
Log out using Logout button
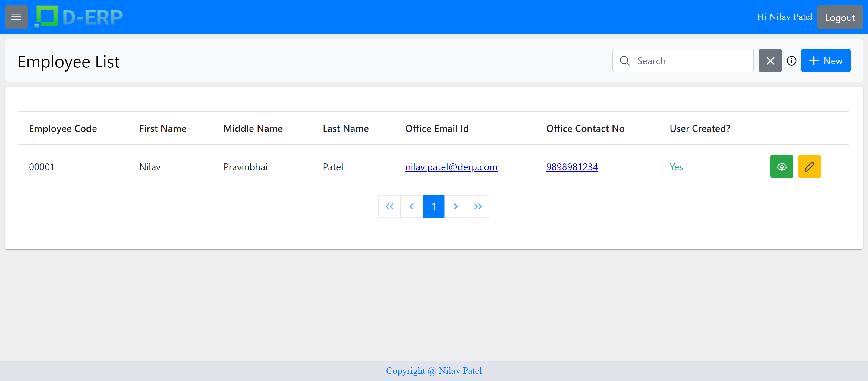[840, 17]
